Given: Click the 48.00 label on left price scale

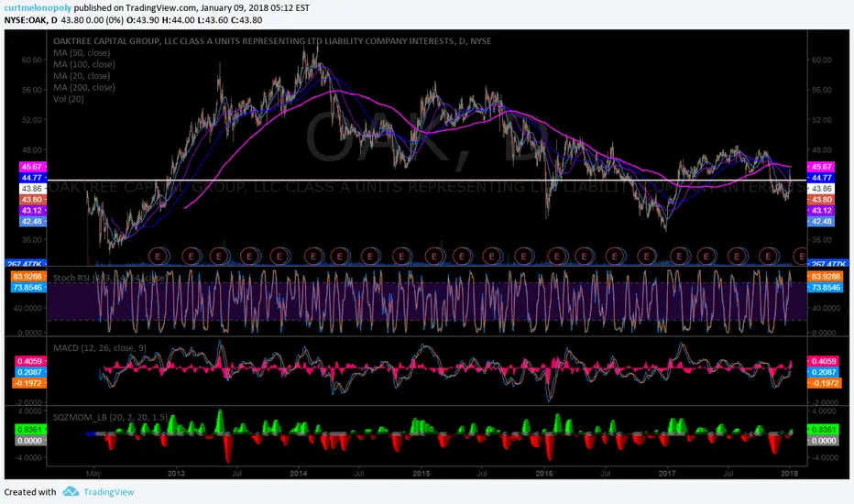Looking at the screenshot, I should [x=31, y=150].
